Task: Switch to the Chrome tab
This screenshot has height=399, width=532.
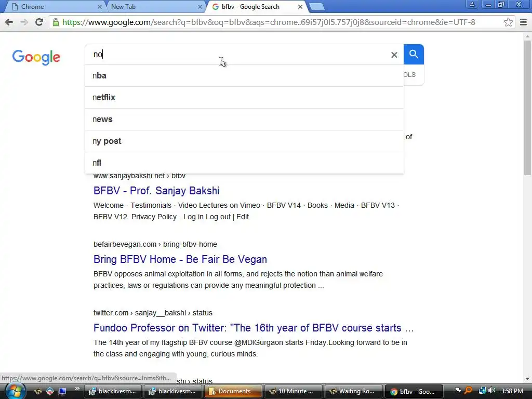Action: 54,7
